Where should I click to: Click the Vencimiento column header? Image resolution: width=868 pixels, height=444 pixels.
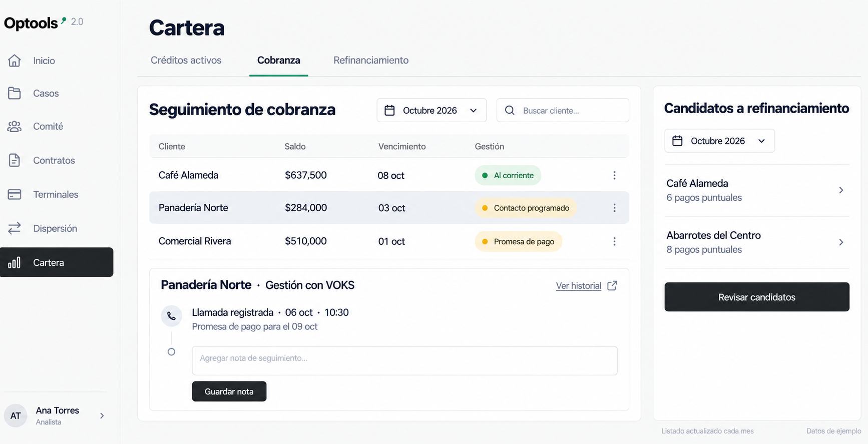(402, 146)
